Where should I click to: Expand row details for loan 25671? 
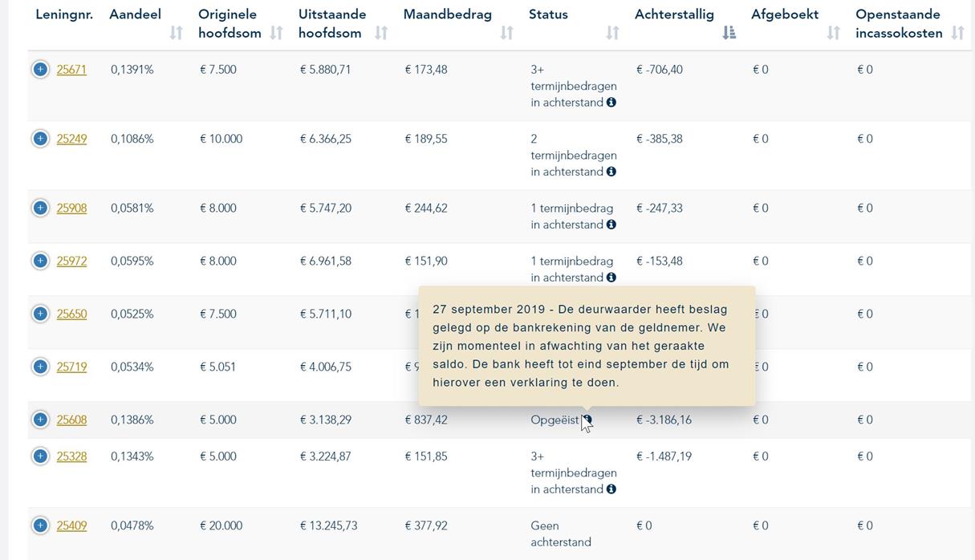coord(40,70)
